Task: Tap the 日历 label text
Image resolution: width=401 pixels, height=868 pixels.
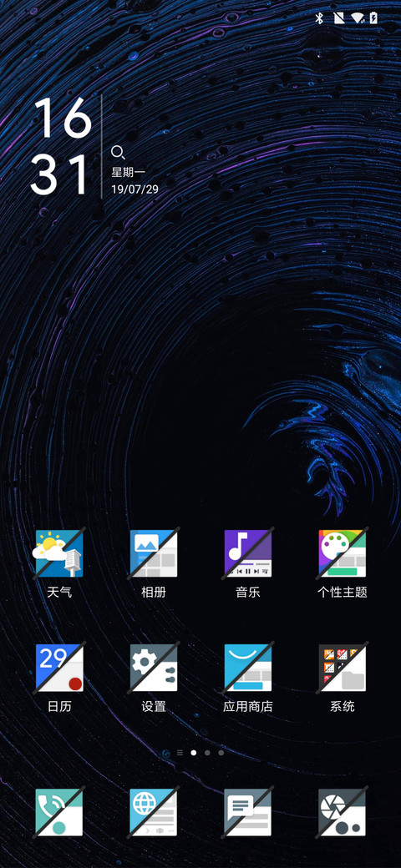Action: tap(59, 707)
